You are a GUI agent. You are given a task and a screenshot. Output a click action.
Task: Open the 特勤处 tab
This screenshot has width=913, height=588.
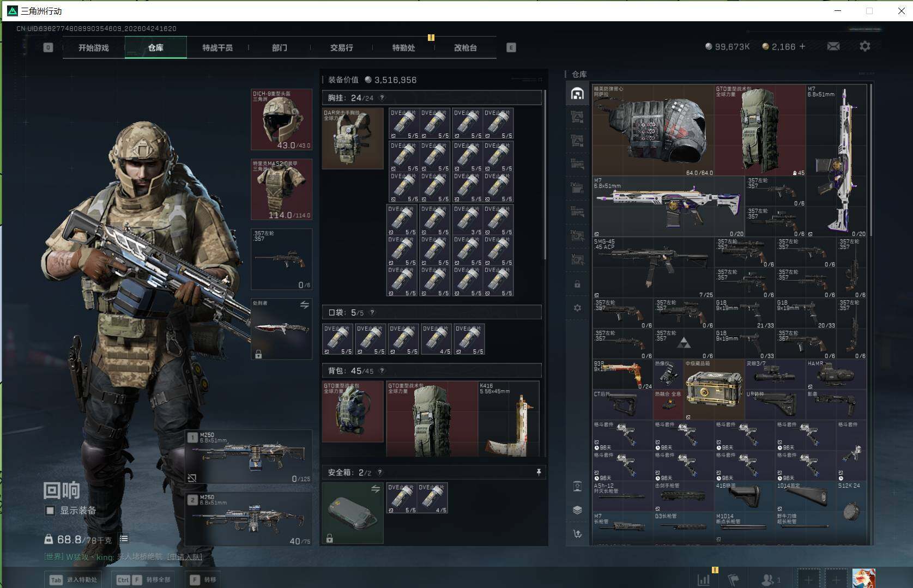(x=404, y=48)
